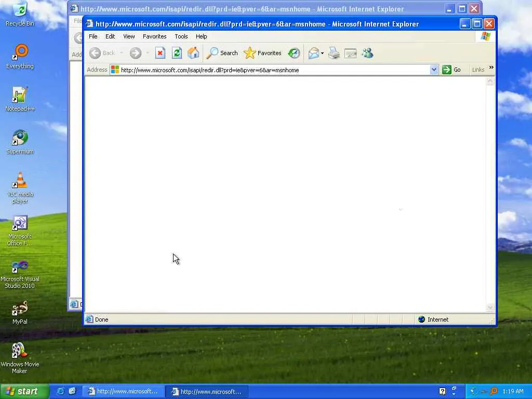Minimize the background Internet Explorer window
532x399 pixels.
[x=449, y=9]
